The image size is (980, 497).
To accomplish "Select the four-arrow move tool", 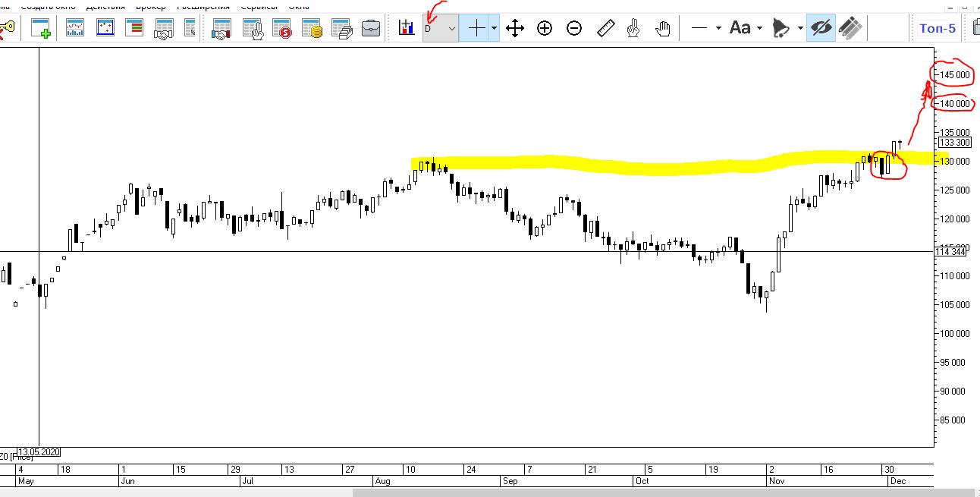I will [515, 29].
